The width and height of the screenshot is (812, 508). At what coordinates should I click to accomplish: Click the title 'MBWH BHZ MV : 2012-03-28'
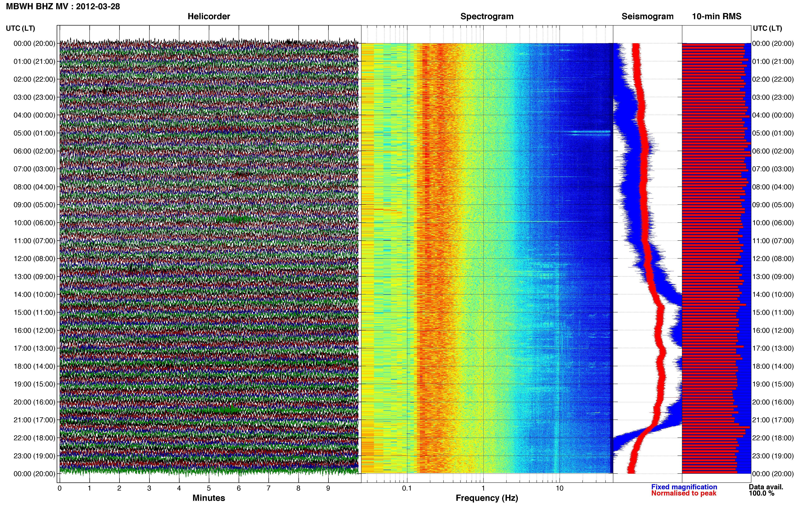tap(63, 6)
